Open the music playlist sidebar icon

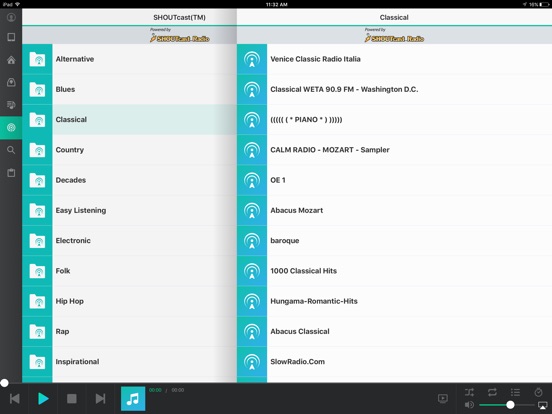[11, 105]
